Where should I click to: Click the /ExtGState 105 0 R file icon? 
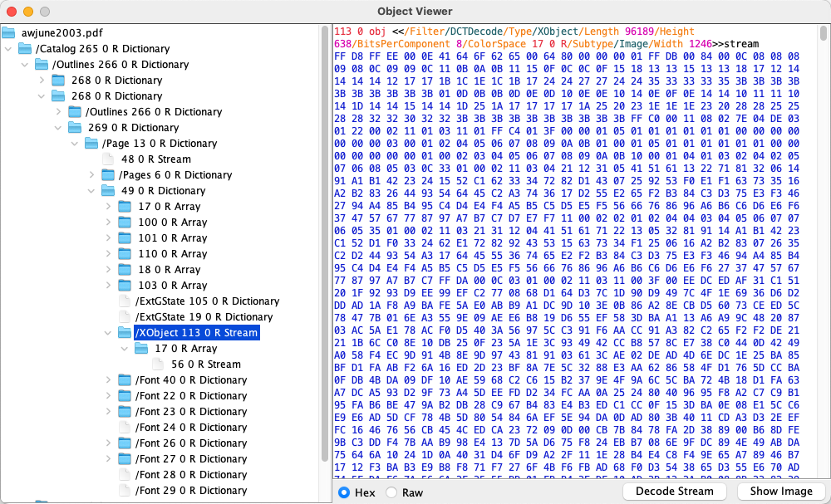click(125, 301)
